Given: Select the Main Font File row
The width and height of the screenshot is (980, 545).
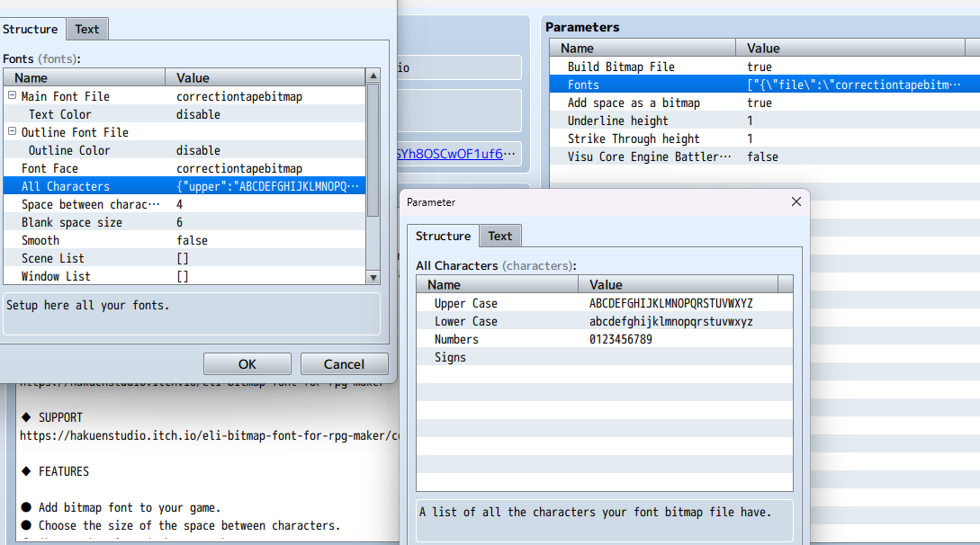Looking at the screenshot, I should [x=184, y=96].
